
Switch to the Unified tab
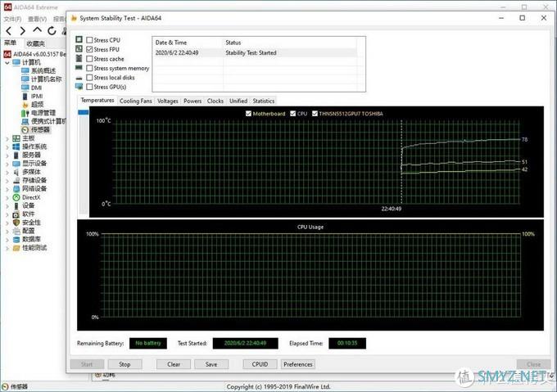(x=238, y=101)
